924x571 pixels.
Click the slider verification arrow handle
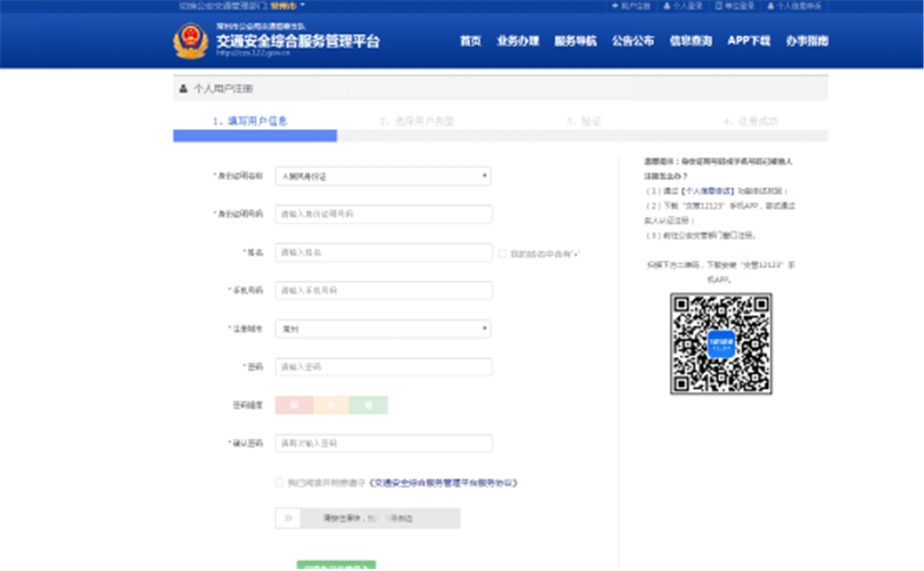(287, 519)
